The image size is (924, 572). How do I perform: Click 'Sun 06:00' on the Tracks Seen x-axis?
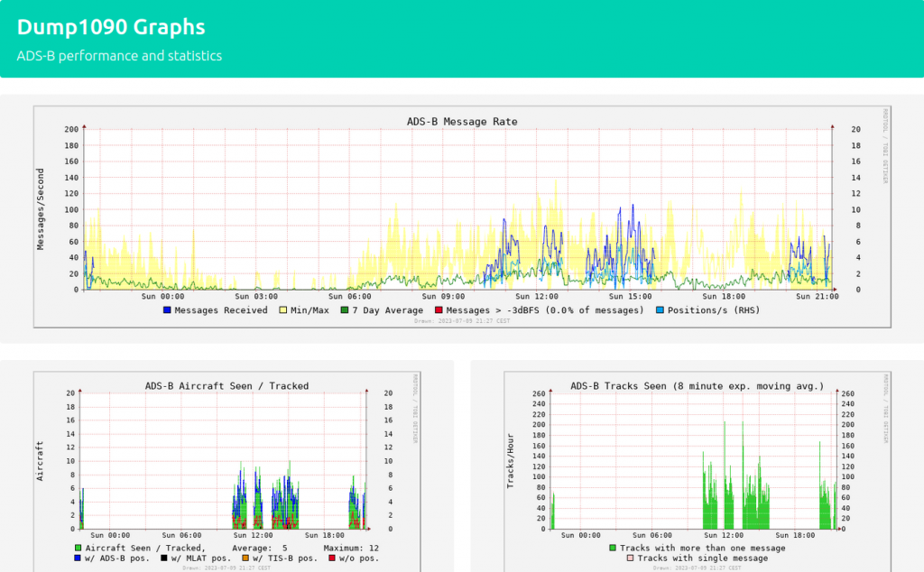pos(651,536)
